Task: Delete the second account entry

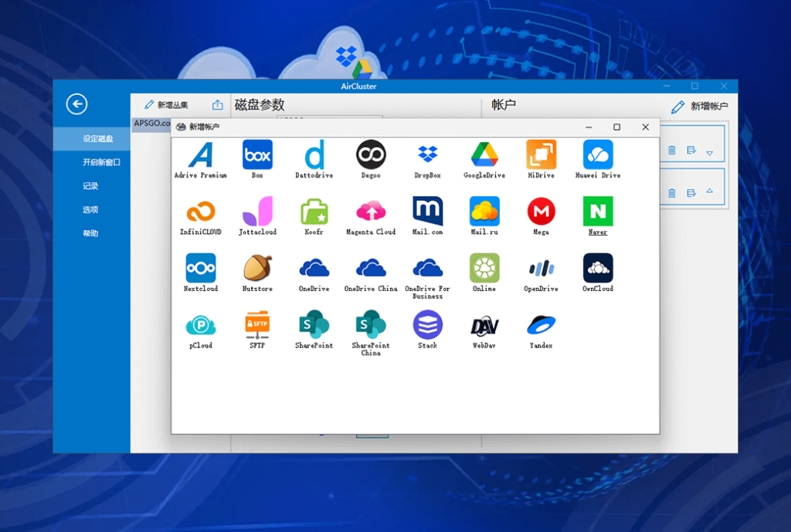Action: tap(671, 193)
